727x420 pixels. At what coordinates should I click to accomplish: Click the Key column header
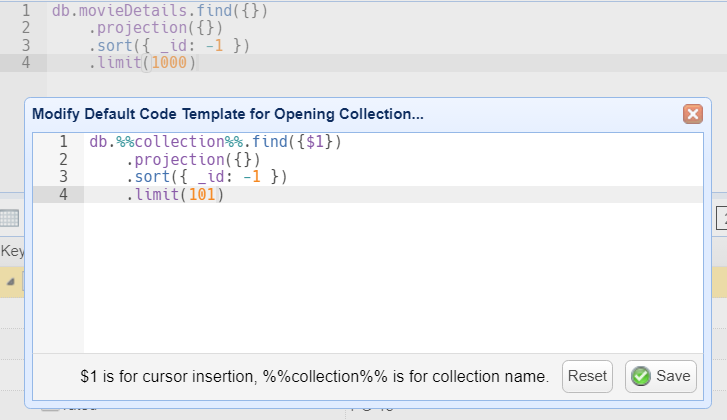click(12, 251)
